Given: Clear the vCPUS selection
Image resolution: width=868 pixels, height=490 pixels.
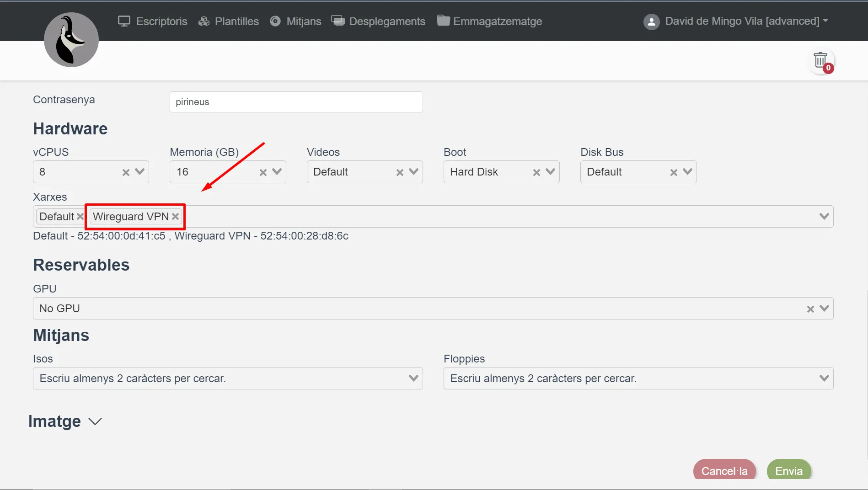Looking at the screenshot, I should 126,172.
